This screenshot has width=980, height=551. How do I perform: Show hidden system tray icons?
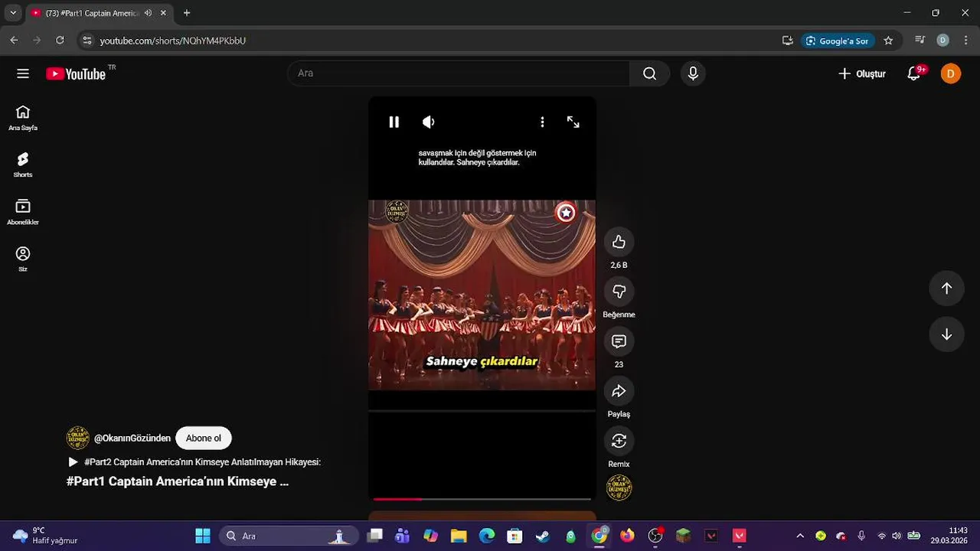click(800, 536)
